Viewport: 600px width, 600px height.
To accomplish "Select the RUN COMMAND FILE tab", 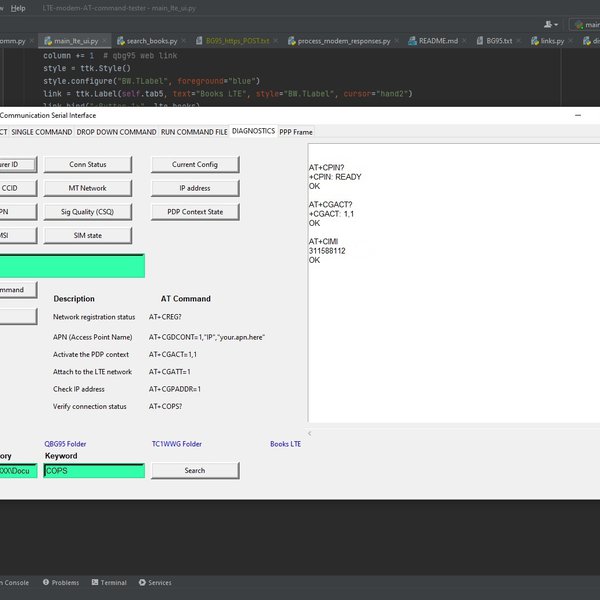I will tap(194, 132).
